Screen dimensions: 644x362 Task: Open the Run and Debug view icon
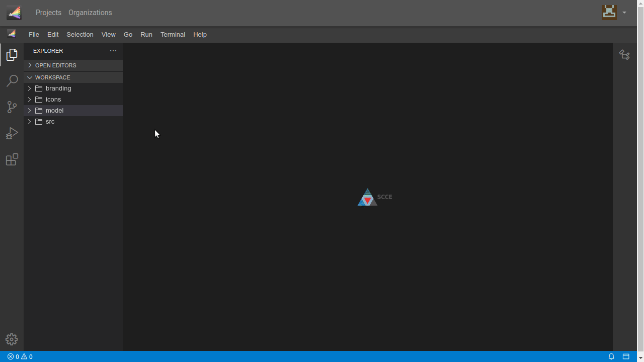coord(12,133)
